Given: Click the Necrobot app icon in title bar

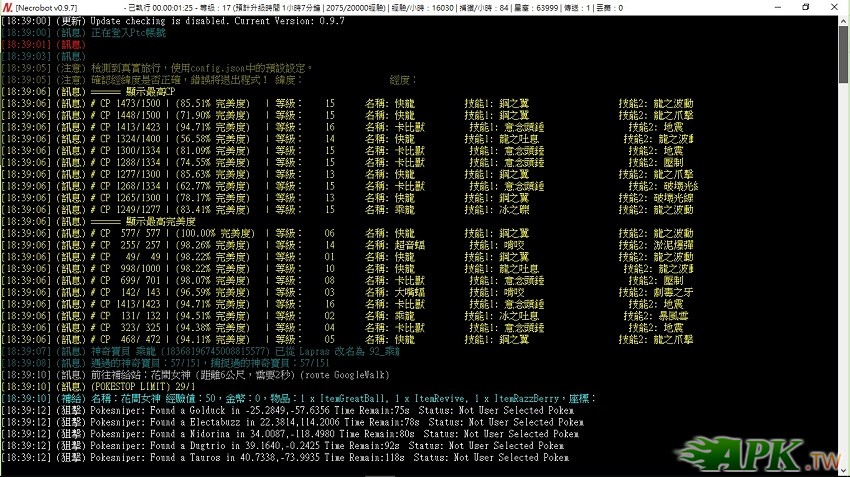Looking at the screenshot, I should (7, 7).
